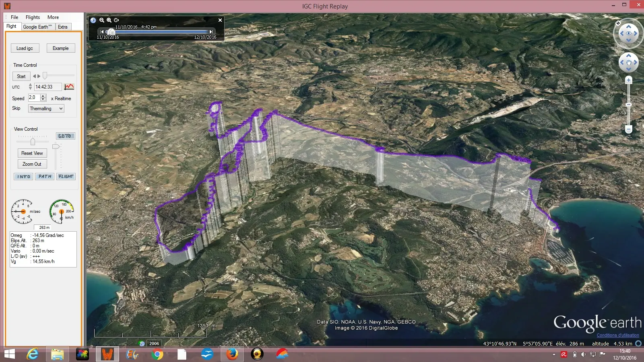
Task: Toggle the FLIGHT button
Action: [66, 177]
